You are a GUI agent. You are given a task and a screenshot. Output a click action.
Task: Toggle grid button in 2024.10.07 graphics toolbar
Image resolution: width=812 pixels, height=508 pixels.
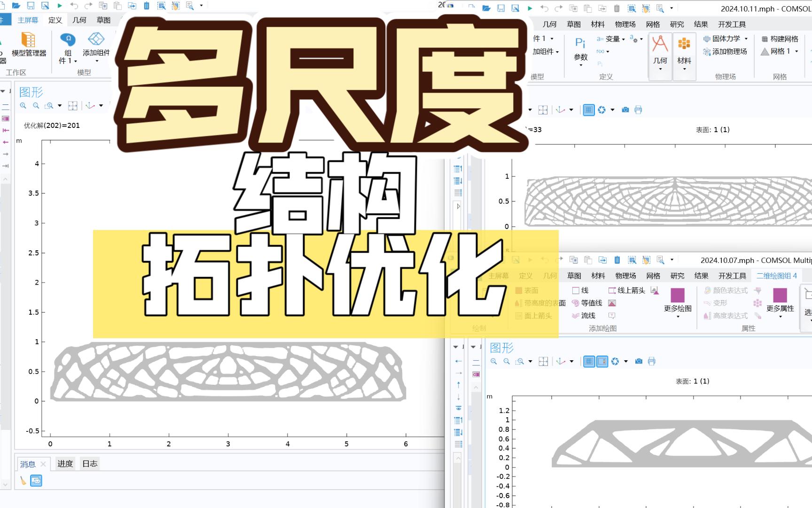[x=589, y=362]
